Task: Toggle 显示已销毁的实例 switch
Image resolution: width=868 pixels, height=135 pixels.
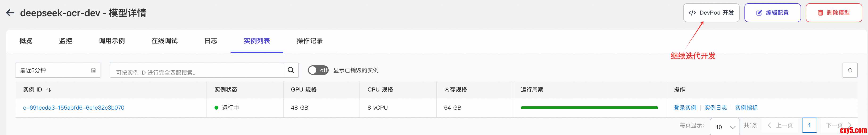Action: point(318,70)
